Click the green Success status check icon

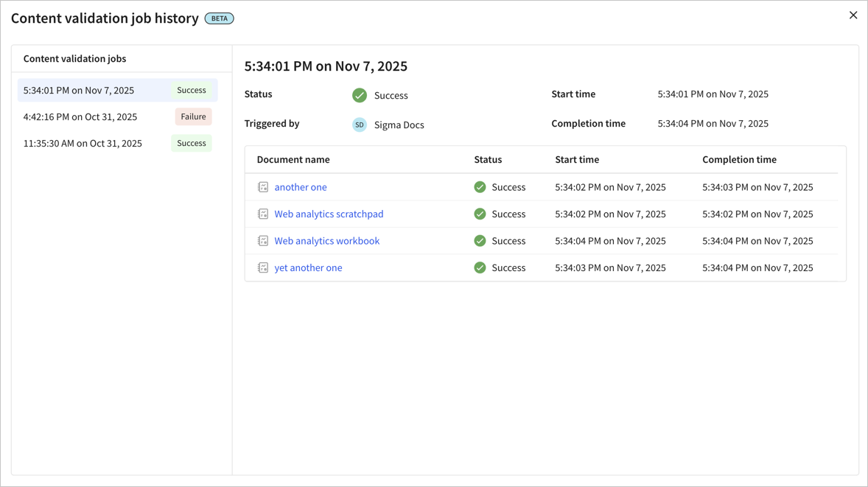tap(360, 94)
